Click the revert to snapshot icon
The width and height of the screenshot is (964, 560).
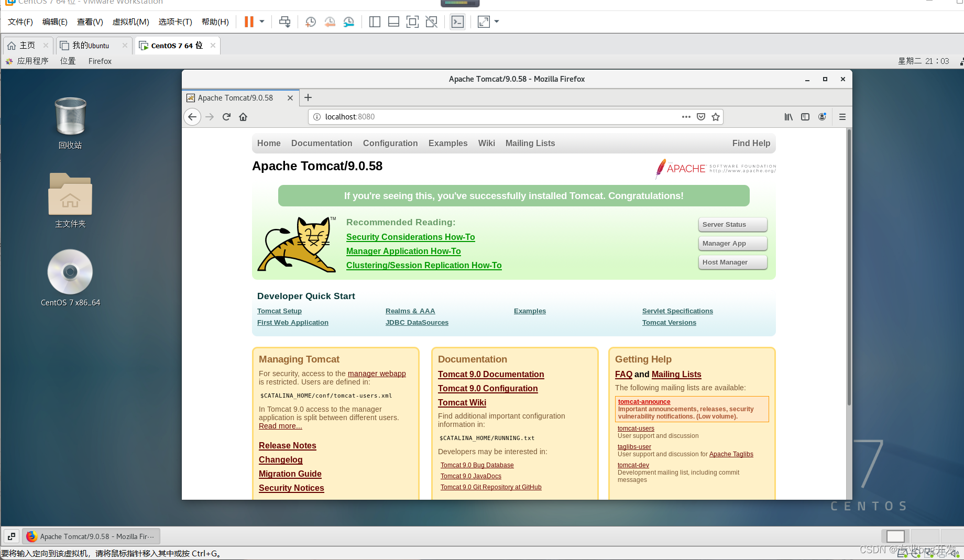coord(330,22)
